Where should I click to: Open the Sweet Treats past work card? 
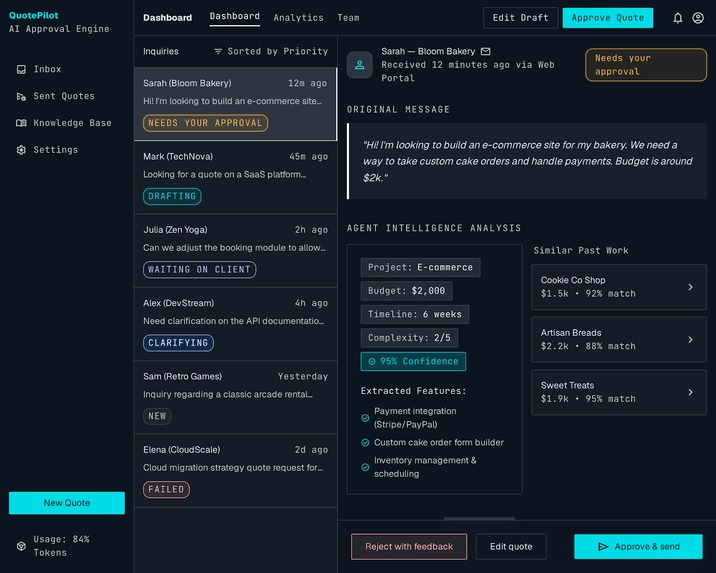tap(619, 392)
